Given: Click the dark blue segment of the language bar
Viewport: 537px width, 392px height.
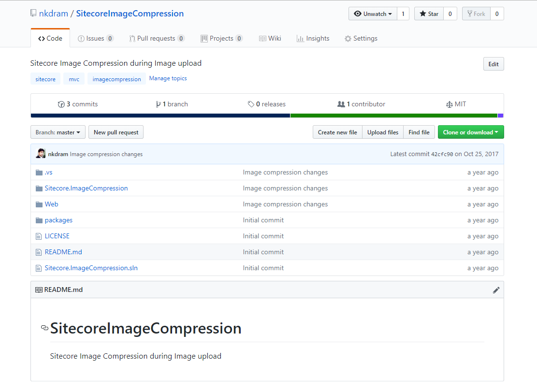Looking at the screenshot, I should pos(160,116).
